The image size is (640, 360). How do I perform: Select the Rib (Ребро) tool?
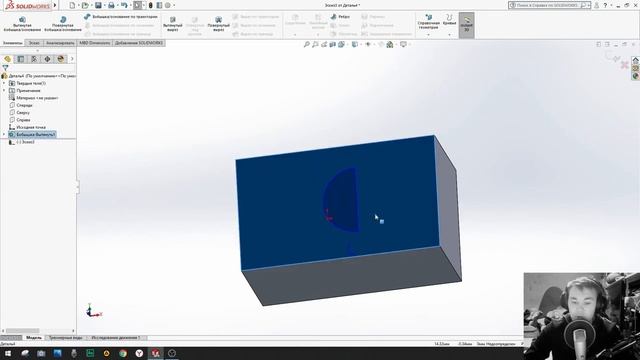340,17
